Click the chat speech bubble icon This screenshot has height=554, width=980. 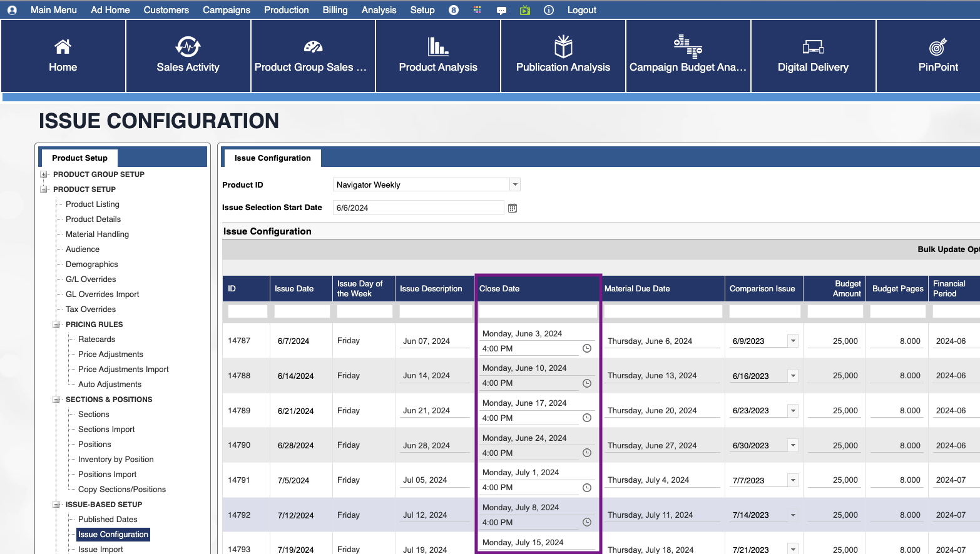501,11
